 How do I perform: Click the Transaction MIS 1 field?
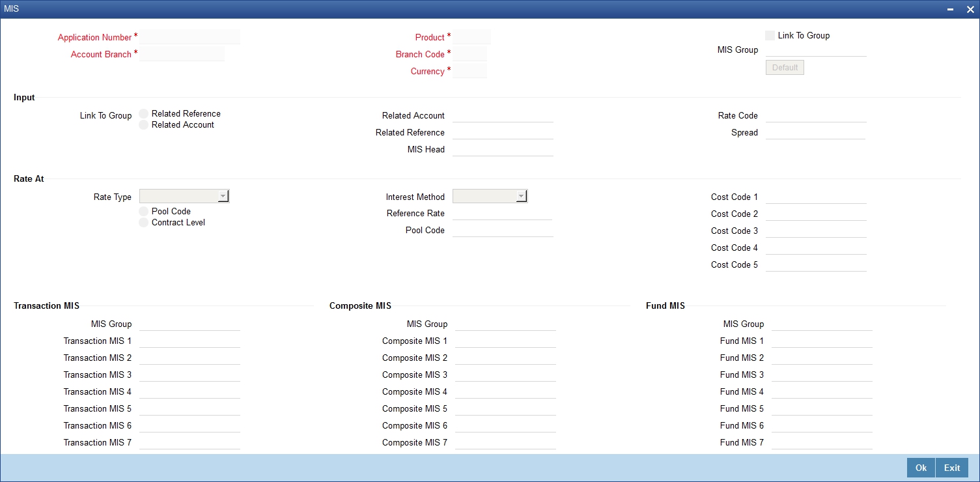(189, 341)
